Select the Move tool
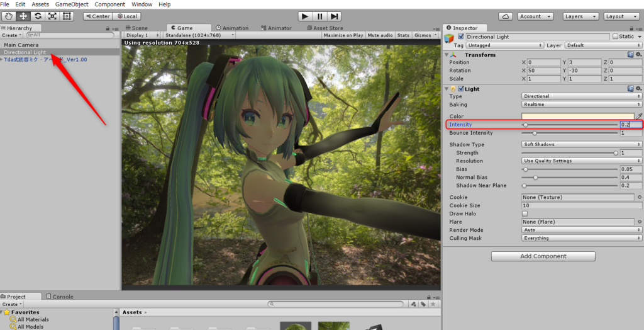The width and height of the screenshot is (644, 330). 23,16
